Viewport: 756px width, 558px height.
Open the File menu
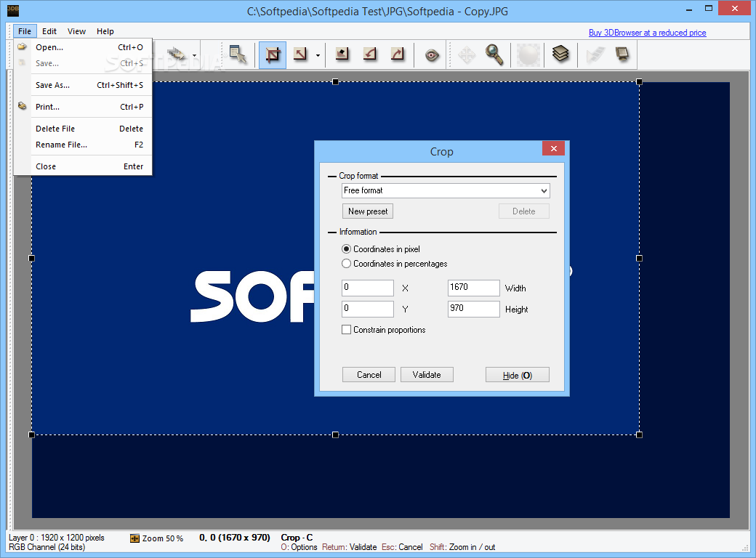pos(25,31)
